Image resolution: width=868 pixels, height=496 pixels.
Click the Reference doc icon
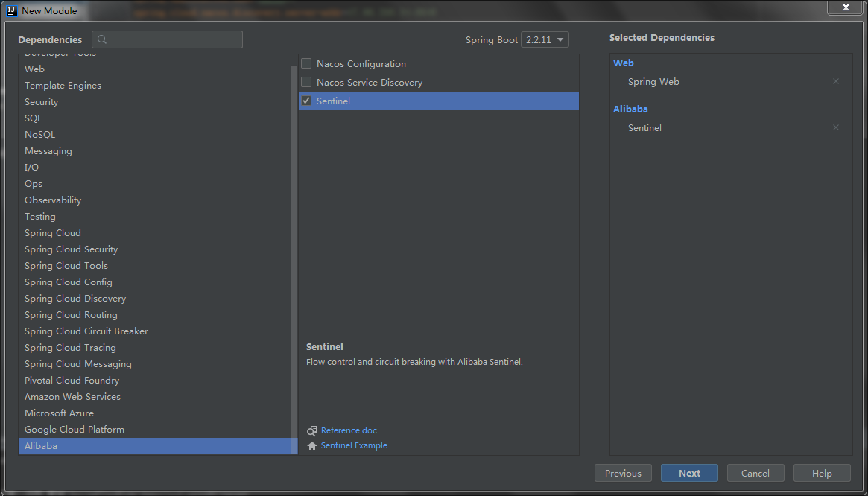(312, 430)
